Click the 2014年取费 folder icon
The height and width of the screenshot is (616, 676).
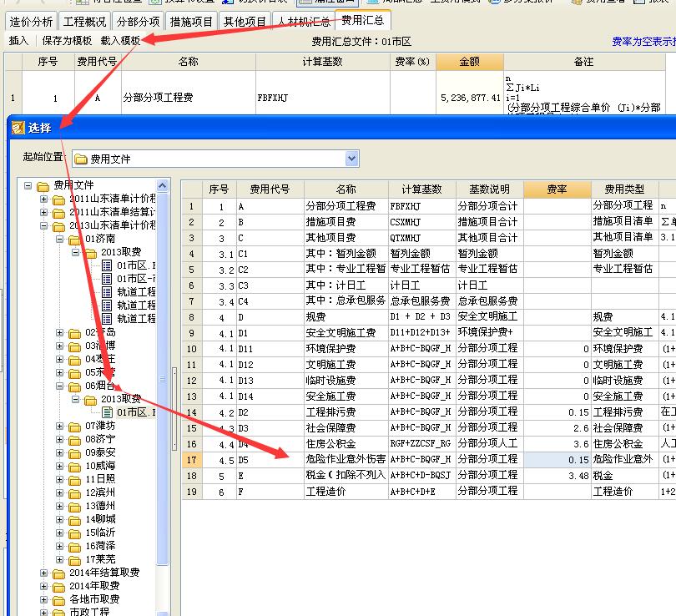click(58, 587)
